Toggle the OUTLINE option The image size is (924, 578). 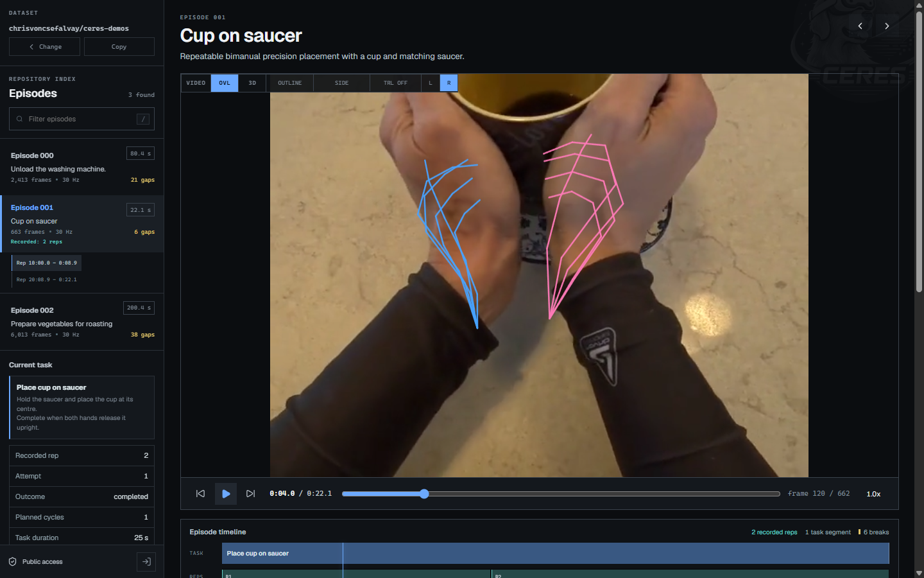point(289,83)
